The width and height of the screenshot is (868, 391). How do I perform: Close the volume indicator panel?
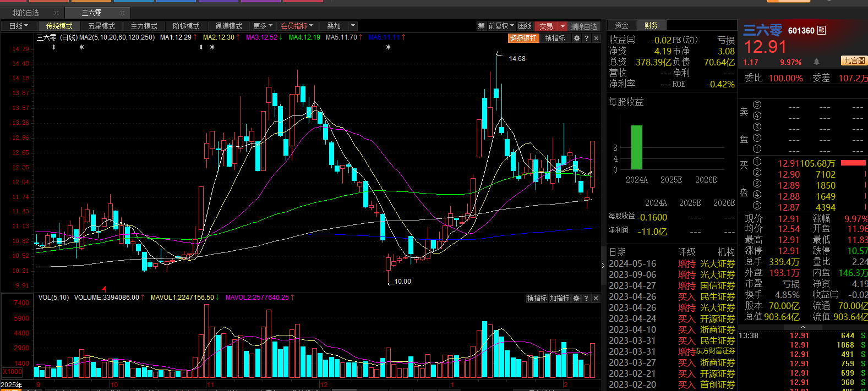pyautogui.click(x=596, y=298)
